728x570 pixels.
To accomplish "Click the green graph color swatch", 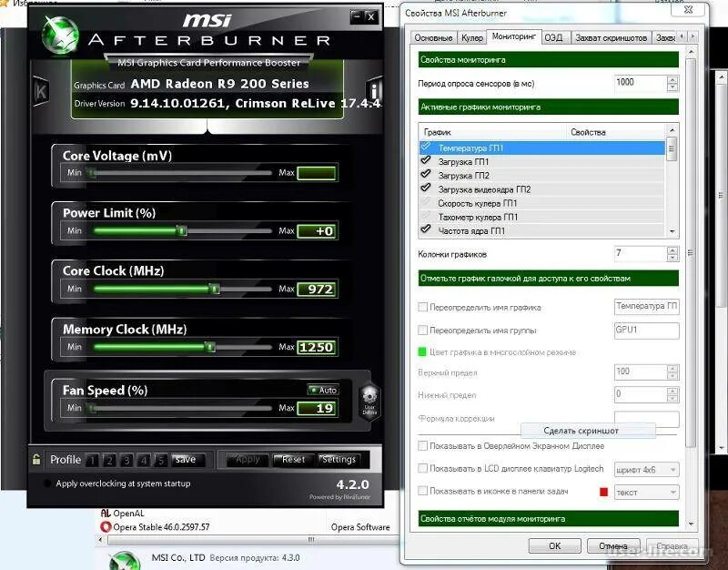I will click(422, 351).
